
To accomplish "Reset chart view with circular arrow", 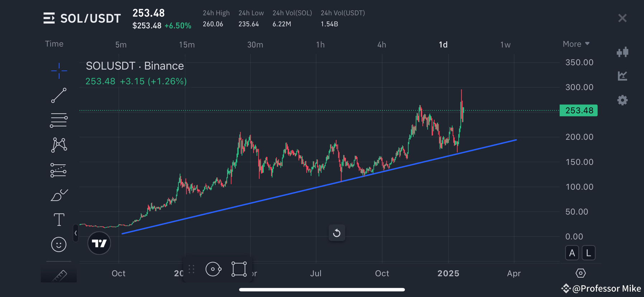I will (337, 233).
